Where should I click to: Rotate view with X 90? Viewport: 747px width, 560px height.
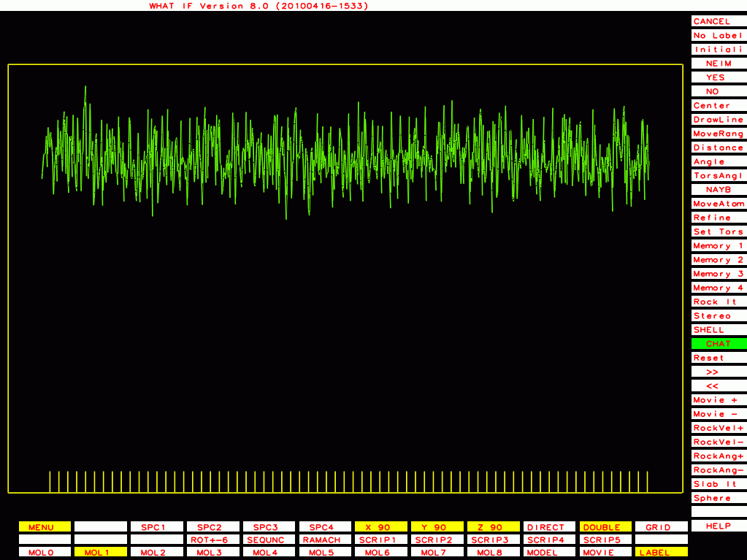[381, 527]
